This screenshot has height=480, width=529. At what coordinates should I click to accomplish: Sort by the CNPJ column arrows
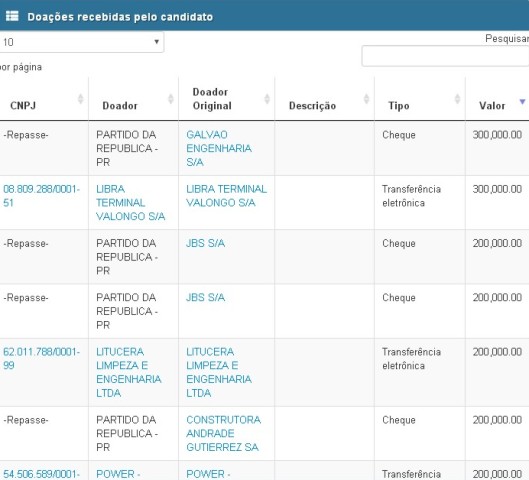pyautogui.click(x=81, y=99)
